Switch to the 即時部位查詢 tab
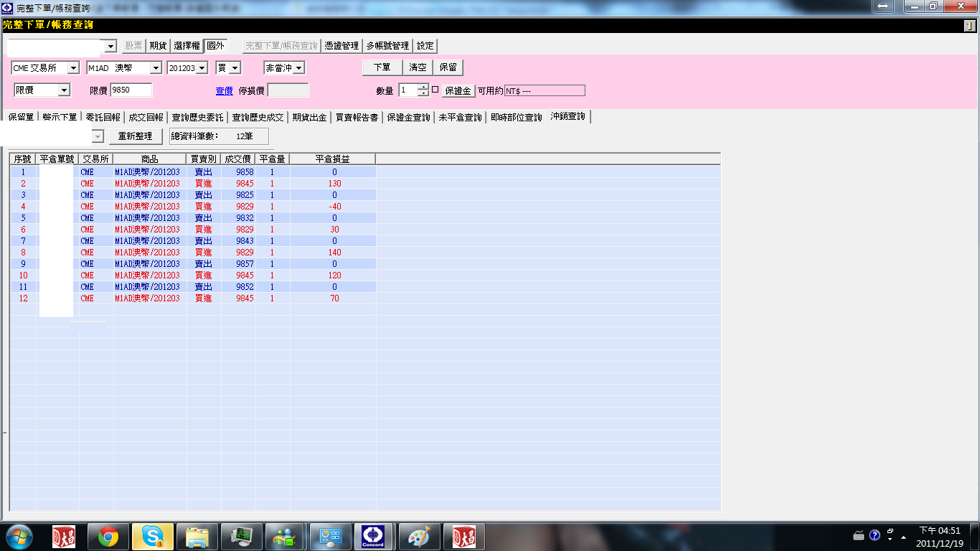The image size is (980, 551). [x=516, y=117]
